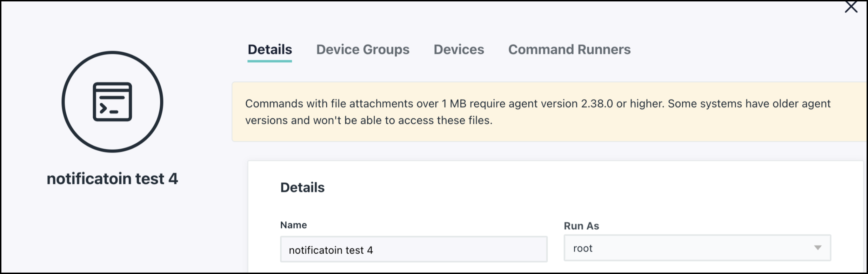Click the terminal command icon in the circle
This screenshot has width=868, height=274.
click(x=112, y=102)
